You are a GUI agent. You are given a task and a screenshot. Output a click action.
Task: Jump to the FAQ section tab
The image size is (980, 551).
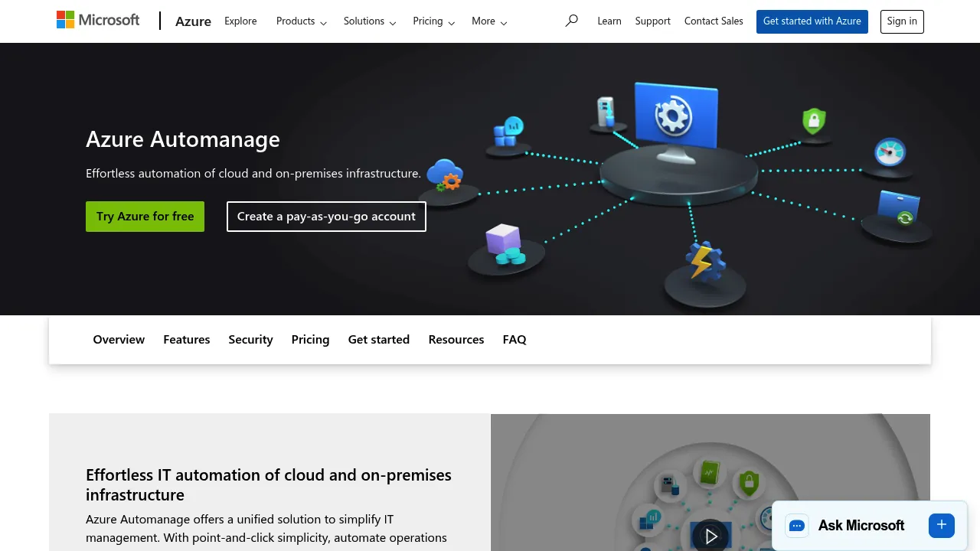(x=514, y=340)
